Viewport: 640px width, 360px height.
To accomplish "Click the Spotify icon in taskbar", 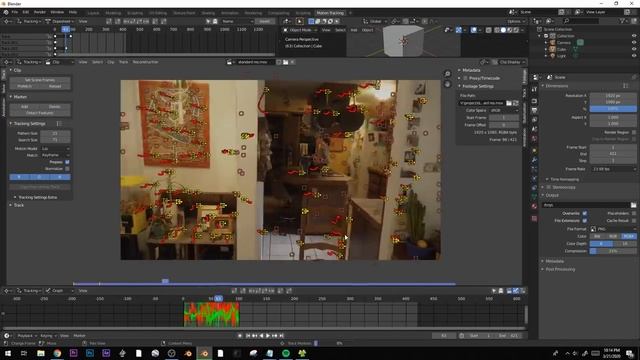I will [x=286, y=353].
